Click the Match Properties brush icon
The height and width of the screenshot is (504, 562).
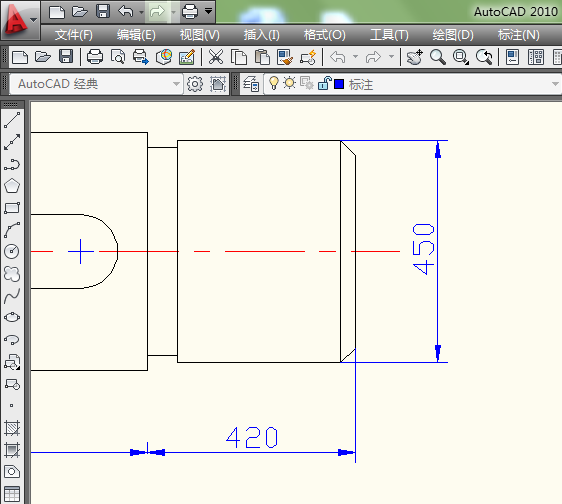(285, 57)
